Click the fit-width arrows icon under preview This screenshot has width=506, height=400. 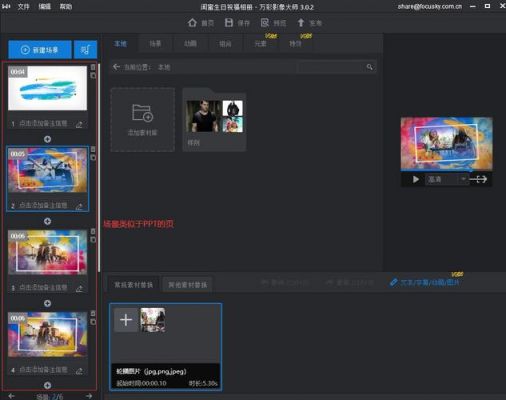click(x=479, y=179)
